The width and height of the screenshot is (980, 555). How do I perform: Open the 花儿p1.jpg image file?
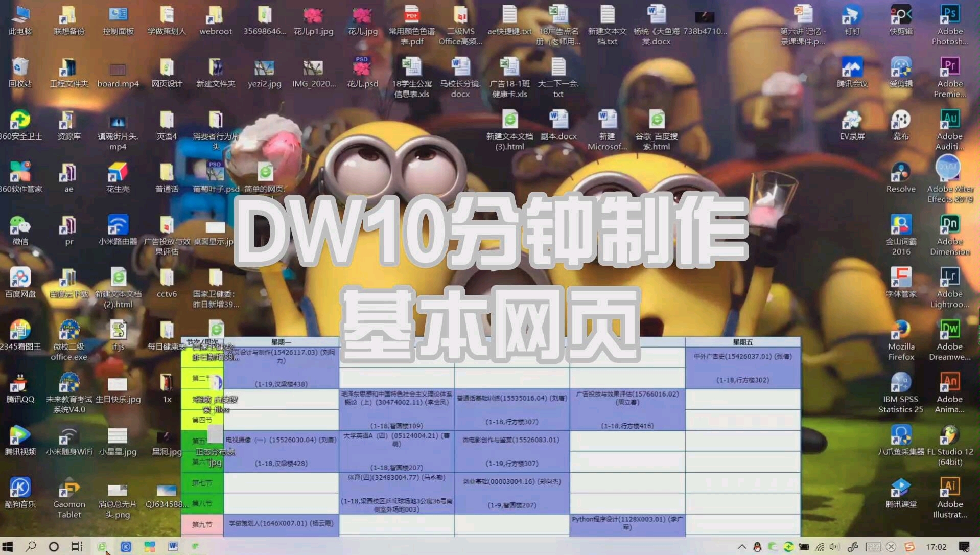(x=313, y=20)
